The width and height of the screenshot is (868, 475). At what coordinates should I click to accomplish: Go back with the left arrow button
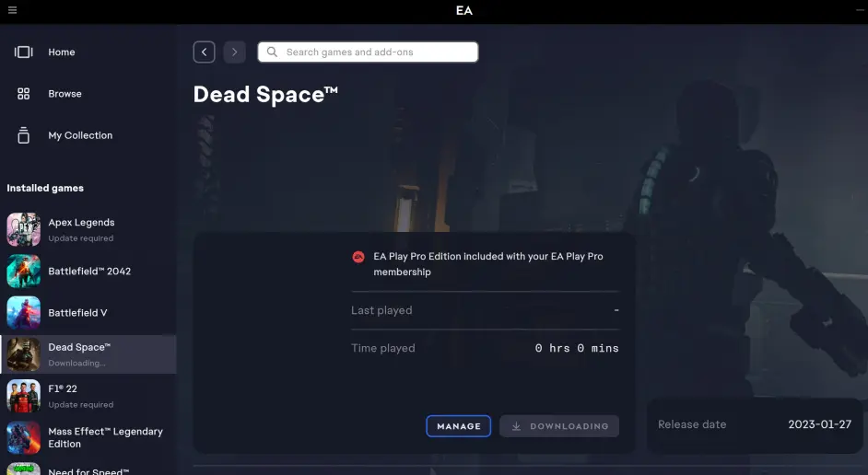205,52
